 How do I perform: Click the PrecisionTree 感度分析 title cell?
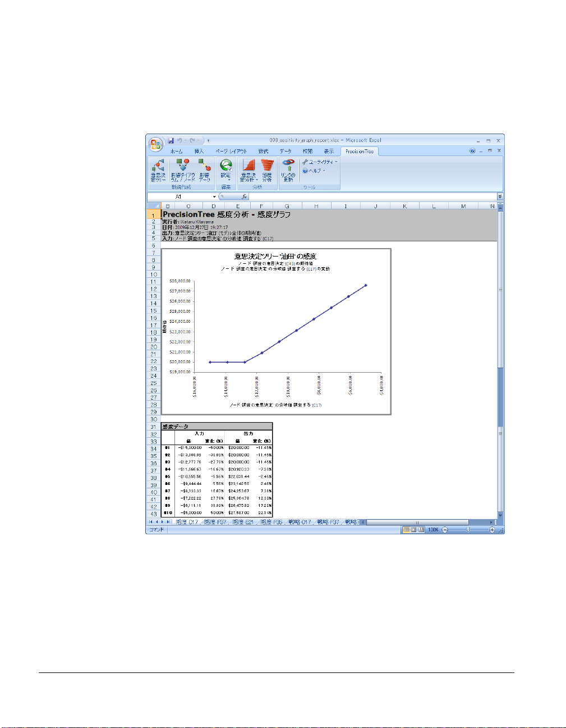(x=227, y=214)
